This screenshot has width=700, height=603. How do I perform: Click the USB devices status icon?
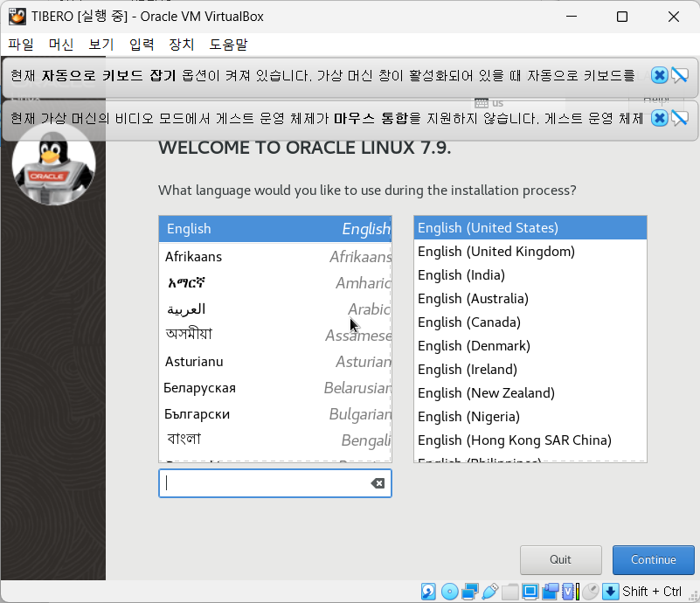pos(489,592)
